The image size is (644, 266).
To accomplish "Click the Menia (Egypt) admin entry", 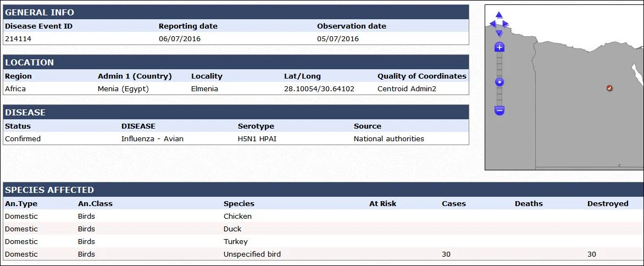I will click(123, 88).
